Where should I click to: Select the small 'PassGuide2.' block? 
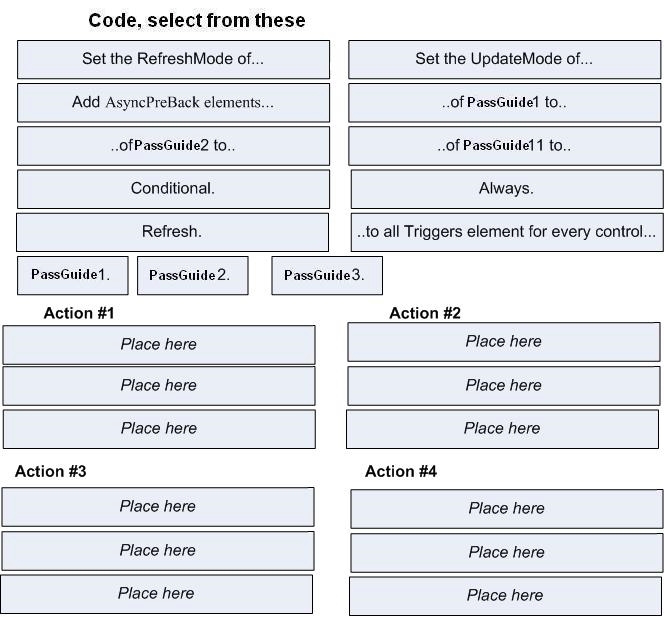pyautogui.click(x=193, y=275)
